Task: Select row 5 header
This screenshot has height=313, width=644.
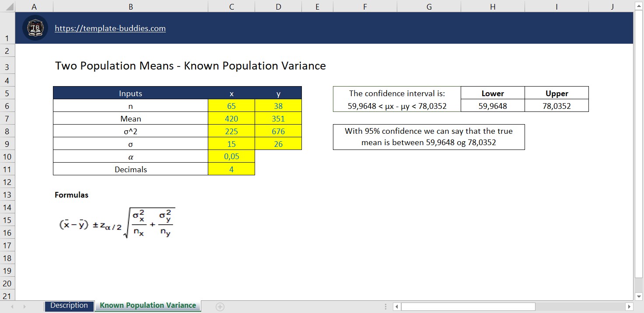Action: 7,93
